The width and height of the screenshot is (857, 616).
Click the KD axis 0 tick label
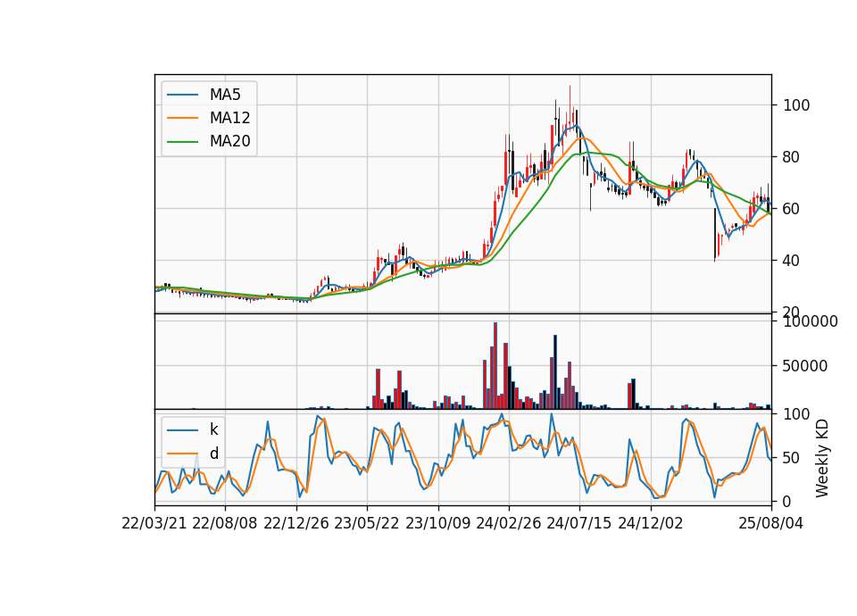coord(787,502)
